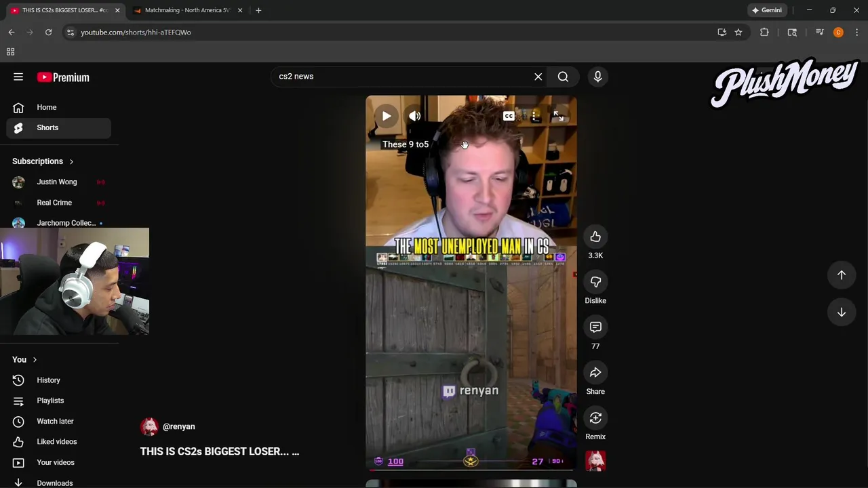Open Downloads in the sidebar
Viewport: 868px width, 488px height.
(x=59, y=483)
